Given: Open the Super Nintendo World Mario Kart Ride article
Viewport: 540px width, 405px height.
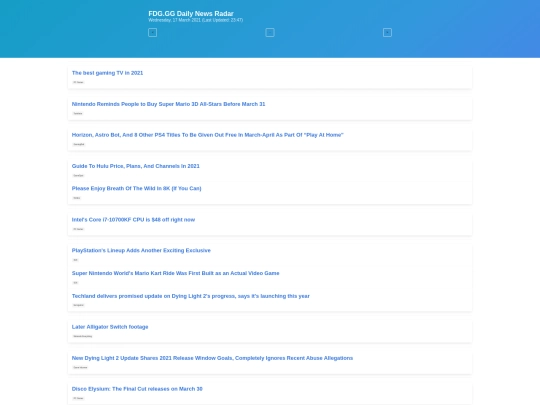Looking at the screenshot, I should pyautogui.click(x=176, y=273).
